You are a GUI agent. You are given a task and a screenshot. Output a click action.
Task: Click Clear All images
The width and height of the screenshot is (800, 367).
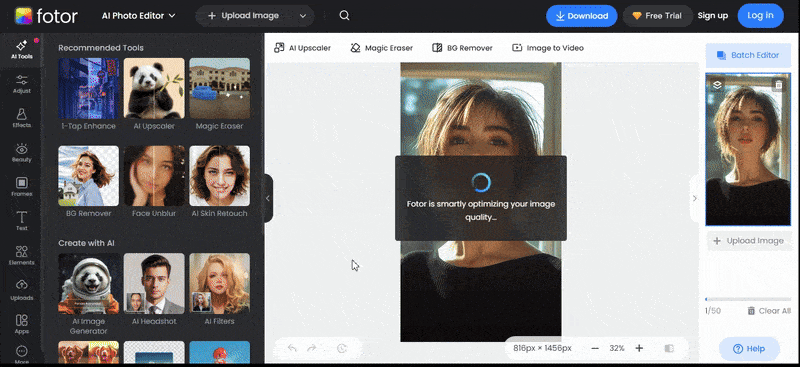(x=769, y=311)
